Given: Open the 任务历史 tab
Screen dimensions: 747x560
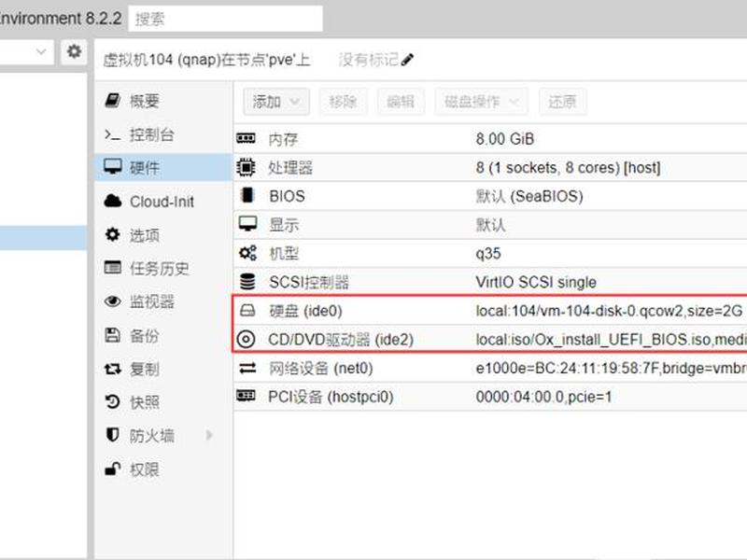Looking at the screenshot, I should tap(162, 268).
